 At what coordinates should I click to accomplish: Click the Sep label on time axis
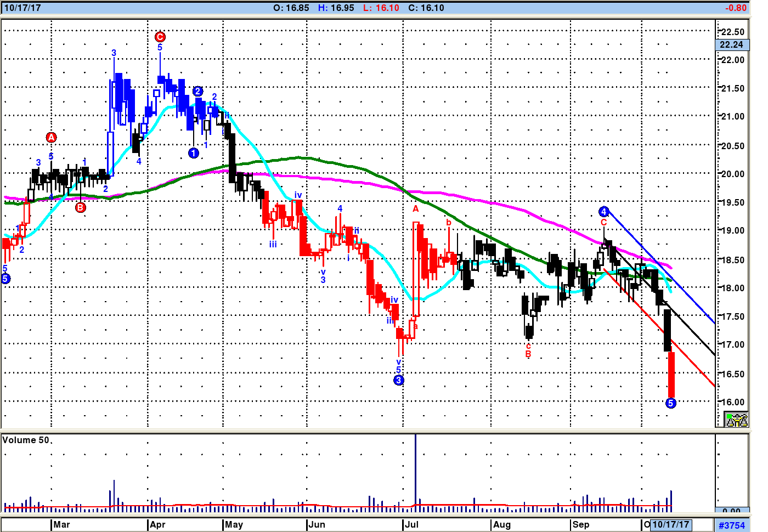click(x=581, y=524)
